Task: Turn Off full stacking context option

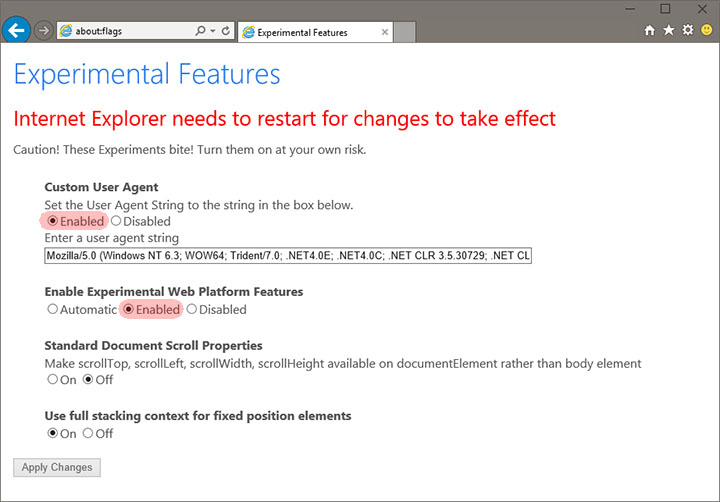Action: tap(88, 434)
